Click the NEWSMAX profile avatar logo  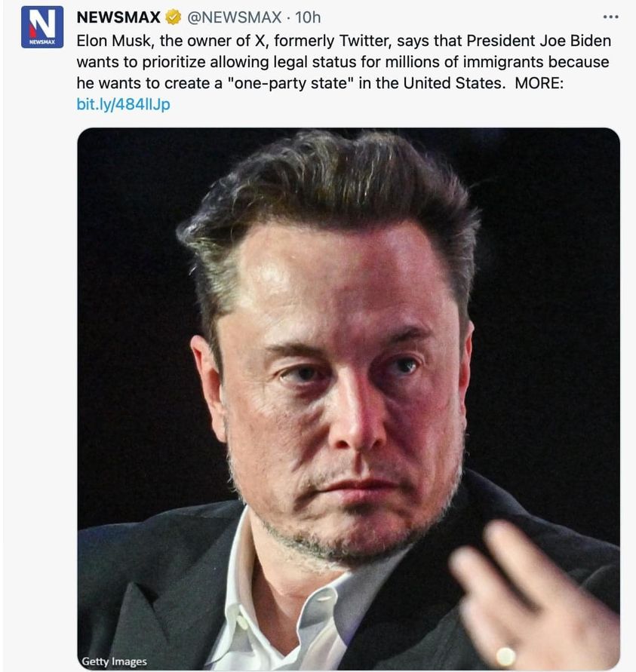[x=42, y=27]
